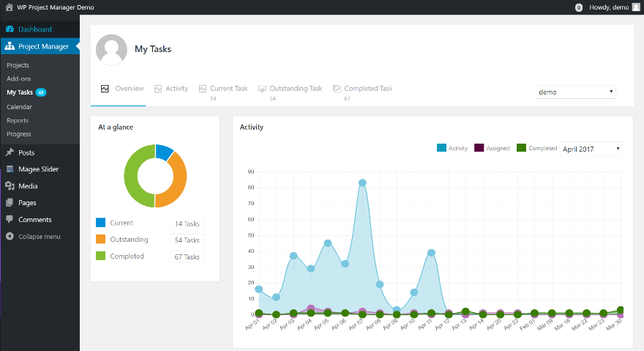644x351 pixels.
Task: Click the Comments speech bubble icon
Action: [x=10, y=220]
